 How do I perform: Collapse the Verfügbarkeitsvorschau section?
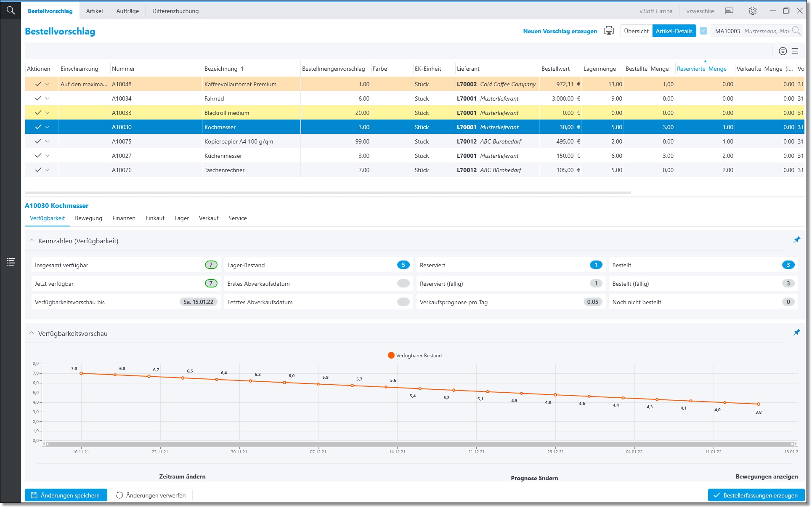32,333
